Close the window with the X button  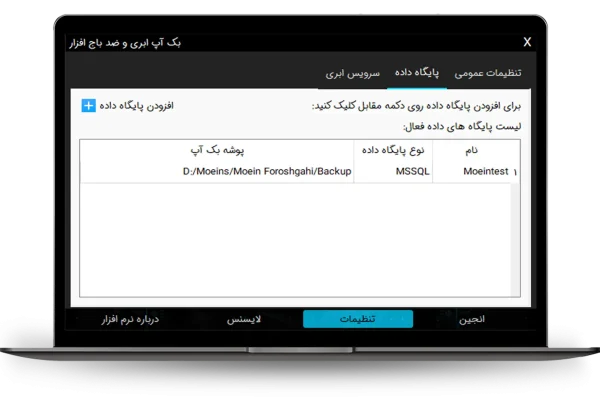(x=527, y=42)
